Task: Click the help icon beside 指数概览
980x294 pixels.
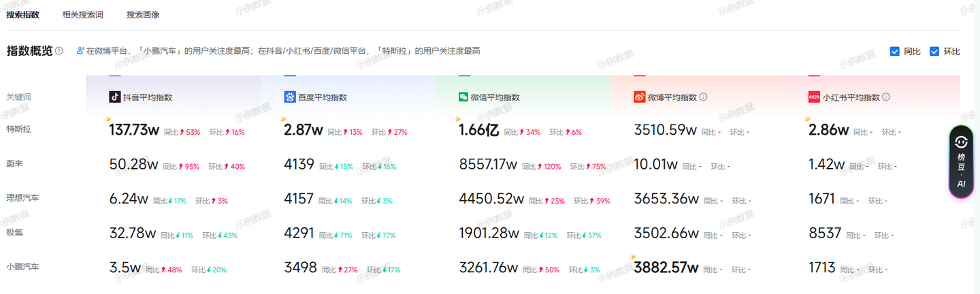Action: click(59, 51)
